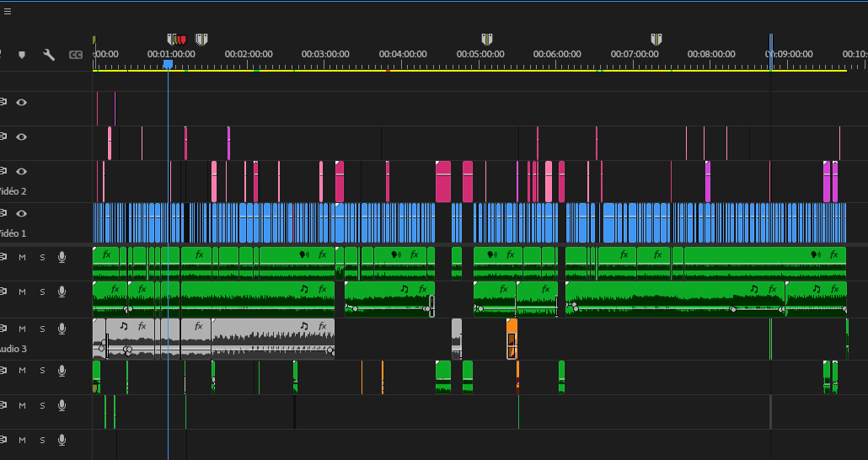This screenshot has height=460, width=868.
Task: Click the 00:08:00:00 ruler timecode
Action: 711,54
